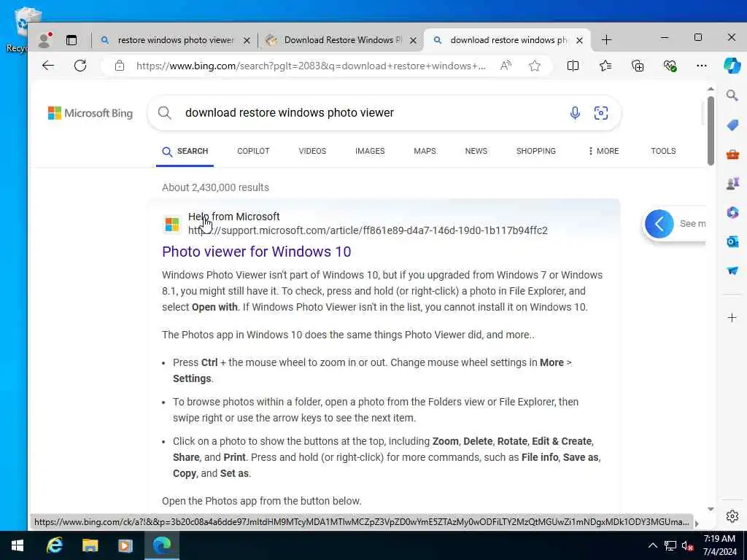Viewport: 747px width, 560px height.
Task: Open the Edge profile icon
Action: click(44, 40)
